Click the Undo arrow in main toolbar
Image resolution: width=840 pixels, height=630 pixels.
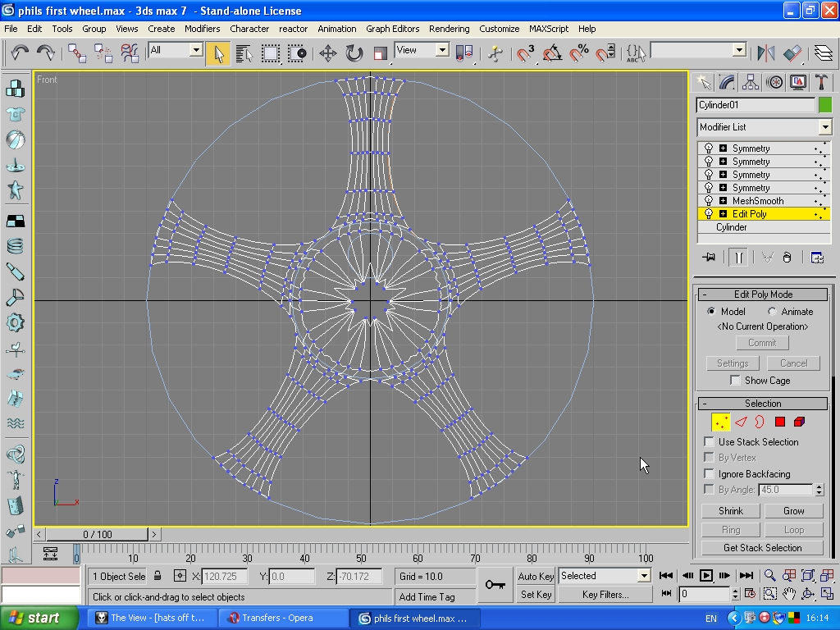(20, 53)
